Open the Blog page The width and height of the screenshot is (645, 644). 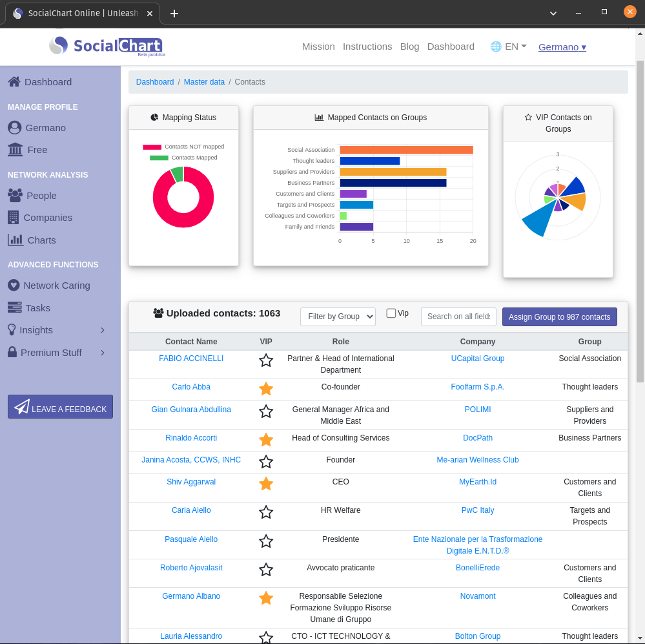point(410,47)
